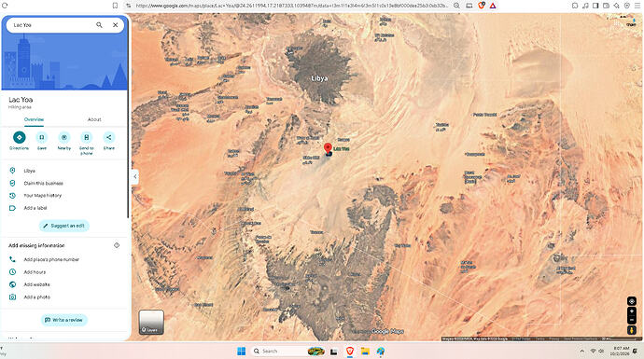The image size is (644, 359).
Task: Toggle the browser sidebar panel icon
Action: [x=595, y=6]
